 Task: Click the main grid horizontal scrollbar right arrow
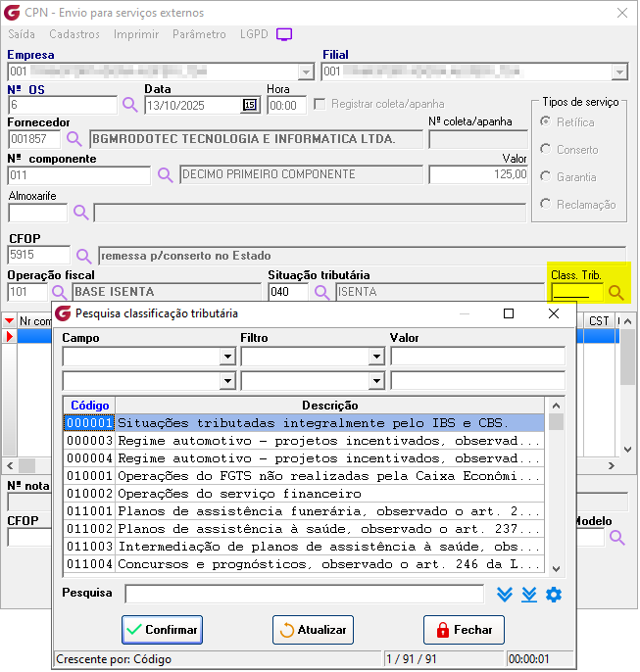pos(612,465)
